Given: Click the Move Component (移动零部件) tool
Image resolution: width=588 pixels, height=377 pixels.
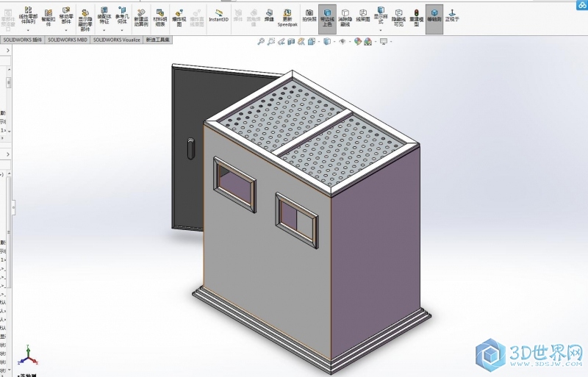Looking at the screenshot, I should point(66,15).
